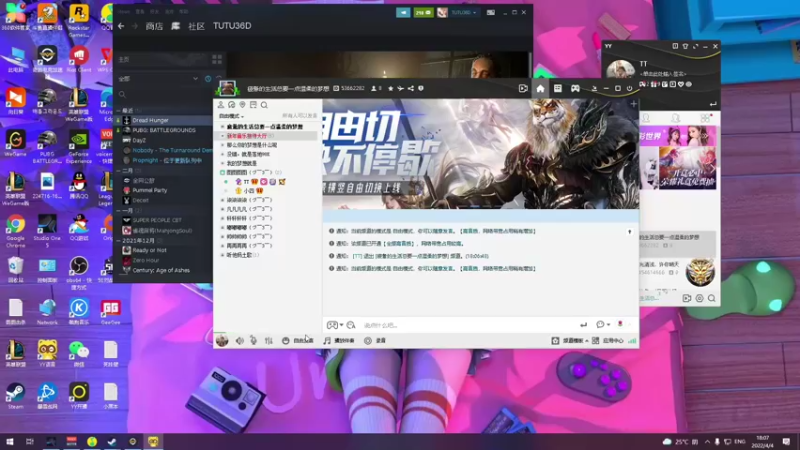Open the gamepad icon in YY channel header
The width and height of the screenshot is (800, 450).
(x=575, y=88)
